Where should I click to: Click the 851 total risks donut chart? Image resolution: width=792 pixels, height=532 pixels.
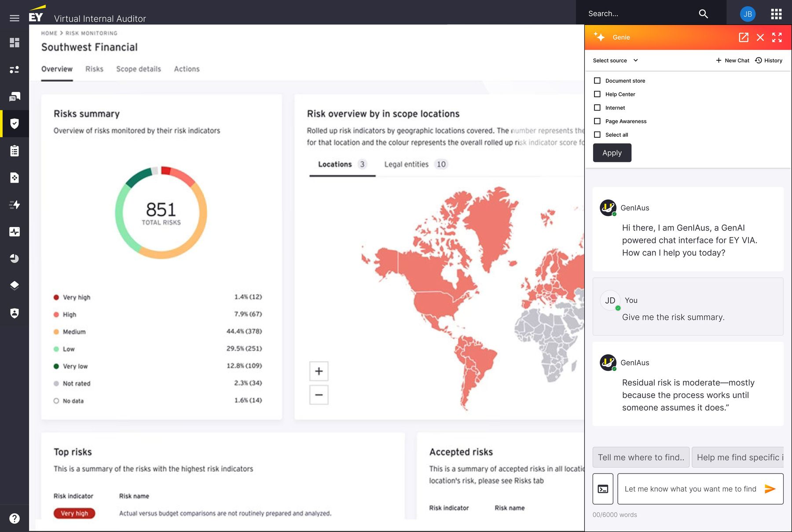[161, 213]
